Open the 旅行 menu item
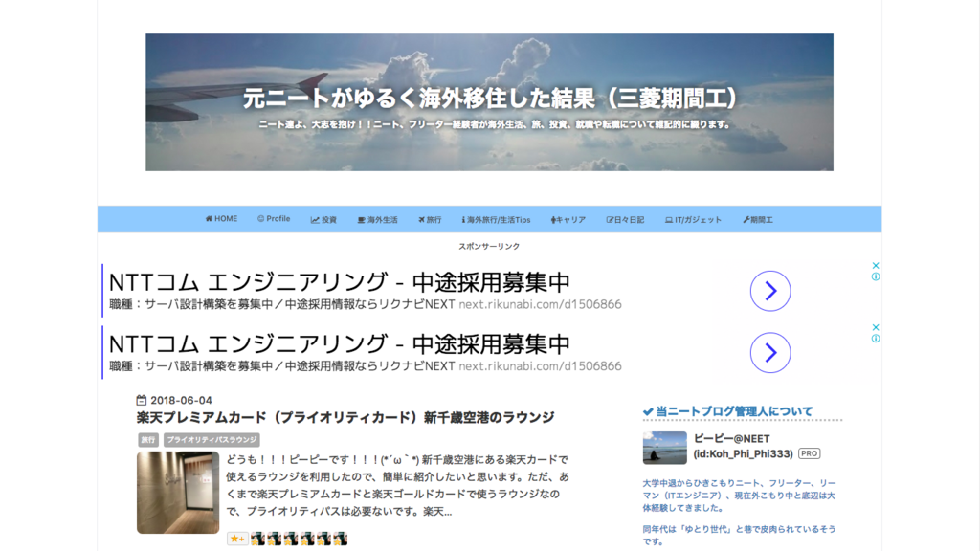Screen dimensions: 980x551 click(430, 220)
